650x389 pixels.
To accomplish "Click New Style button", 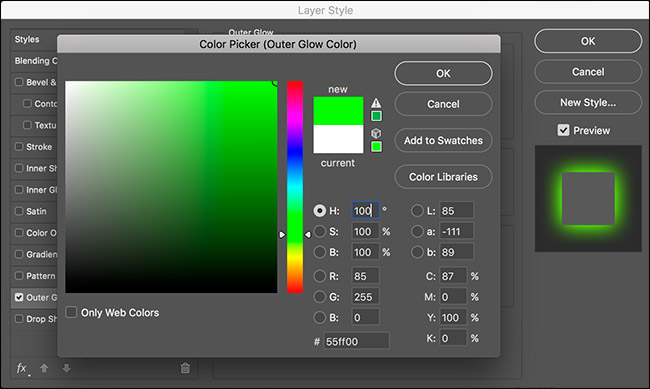I will click(x=588, y=102).
